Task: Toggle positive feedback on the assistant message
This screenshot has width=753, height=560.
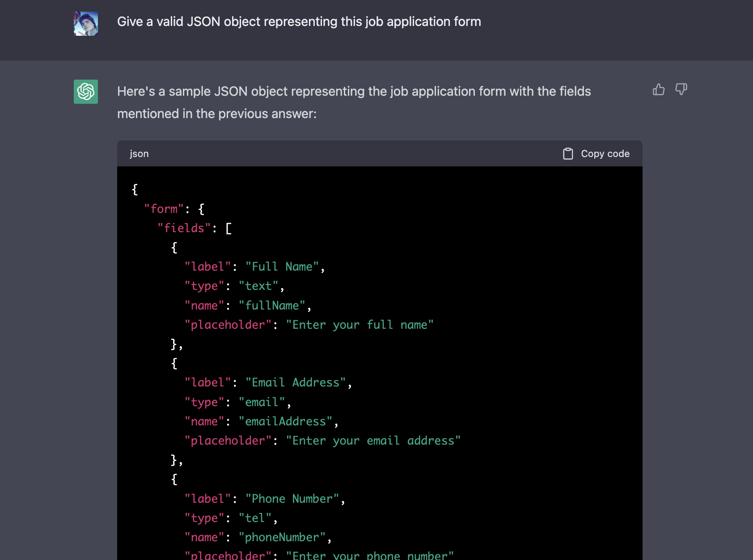Action: (x=659, y=89)
